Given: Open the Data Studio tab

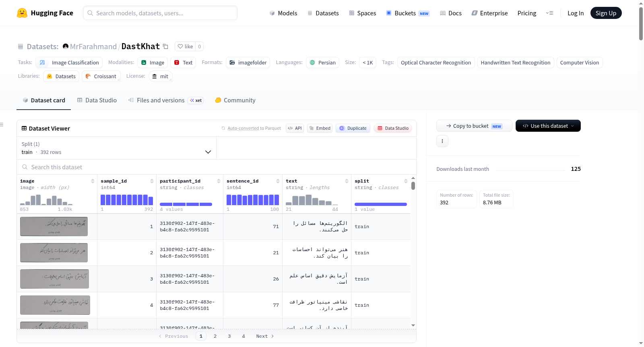Looking at the screenshot, I should [x=97, y=100].
